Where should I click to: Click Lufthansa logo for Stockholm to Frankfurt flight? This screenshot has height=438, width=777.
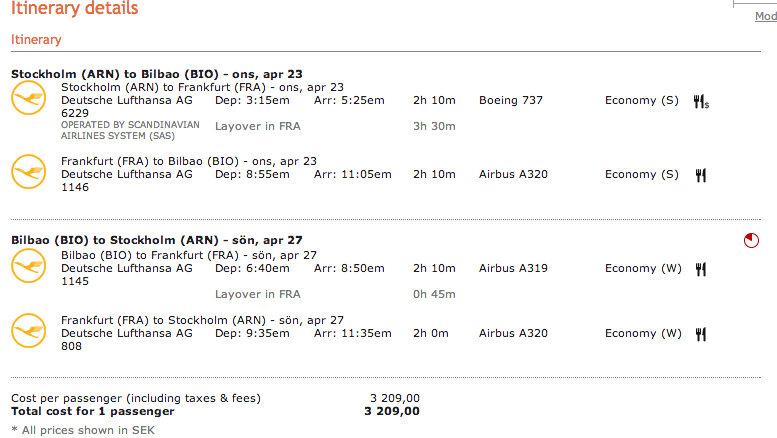point(29,99)
